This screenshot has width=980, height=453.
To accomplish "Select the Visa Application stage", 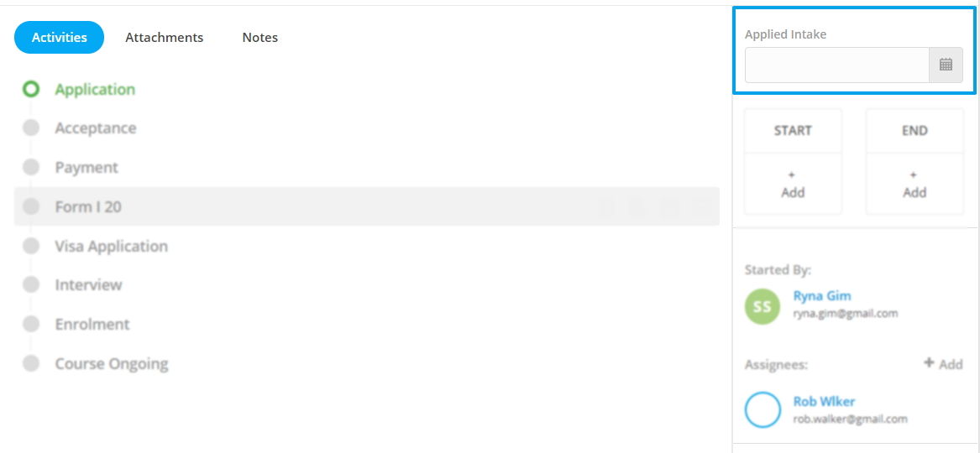I will pos(111,247).
